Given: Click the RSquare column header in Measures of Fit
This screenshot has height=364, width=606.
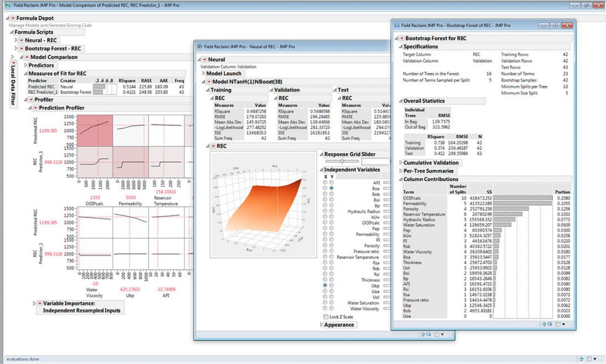Looking at the screenshot, I should (127, 81).
